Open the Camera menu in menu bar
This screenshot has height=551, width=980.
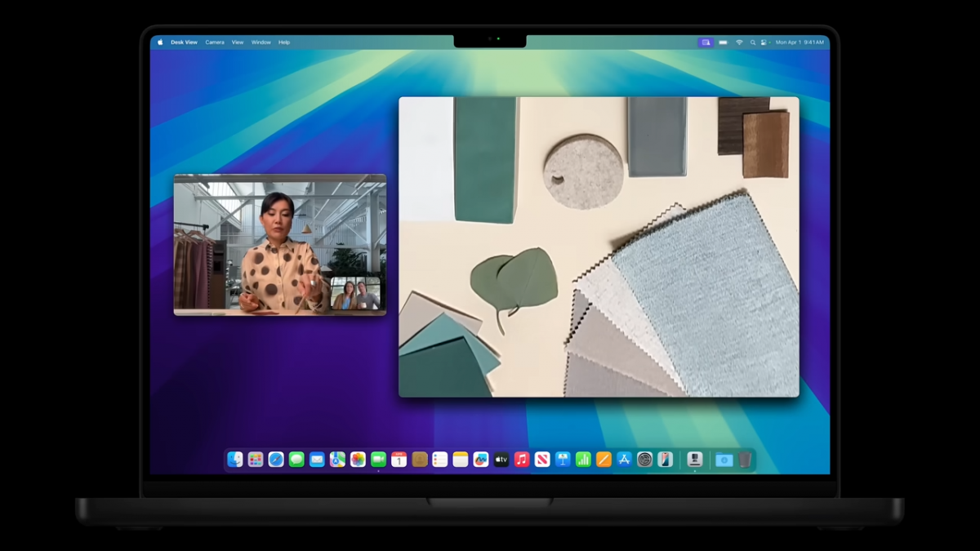click(x=215, y=42)
